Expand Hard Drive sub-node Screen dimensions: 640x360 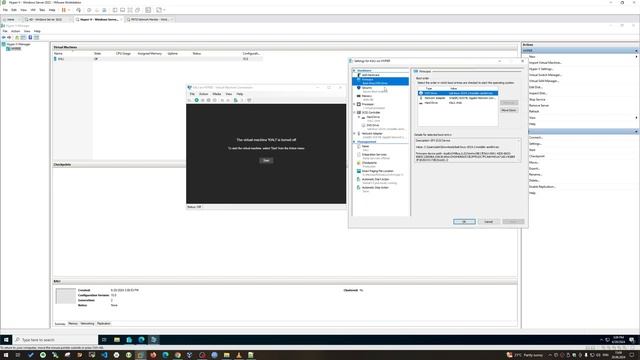359,117
